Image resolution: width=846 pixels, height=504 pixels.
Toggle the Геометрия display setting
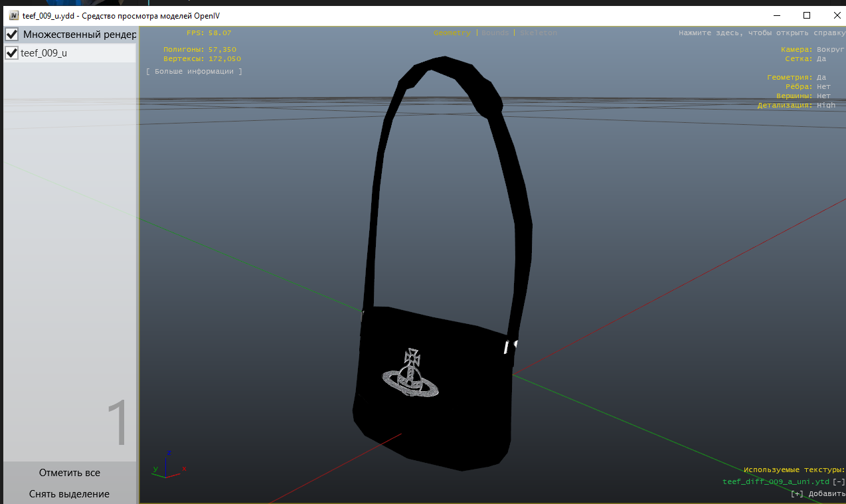(821, 77)
